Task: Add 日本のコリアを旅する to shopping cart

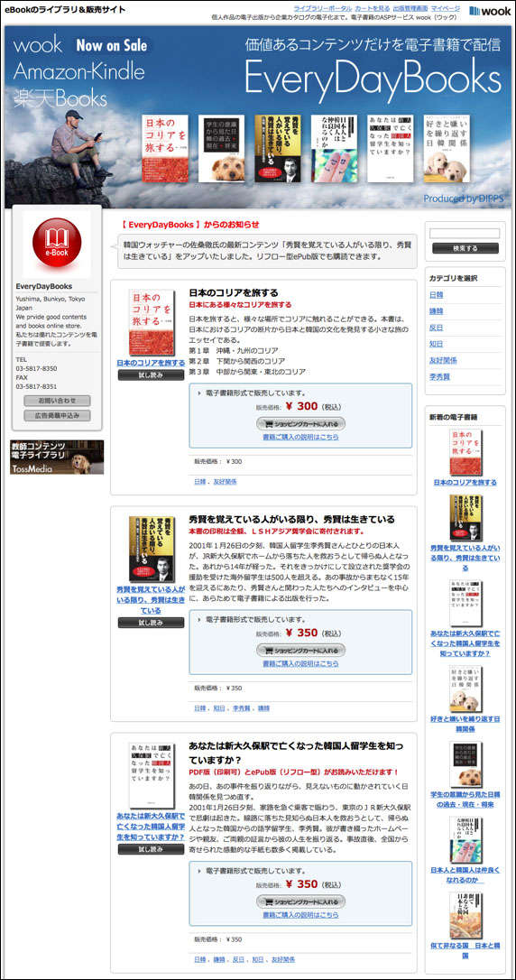Action: click(300, 424)
